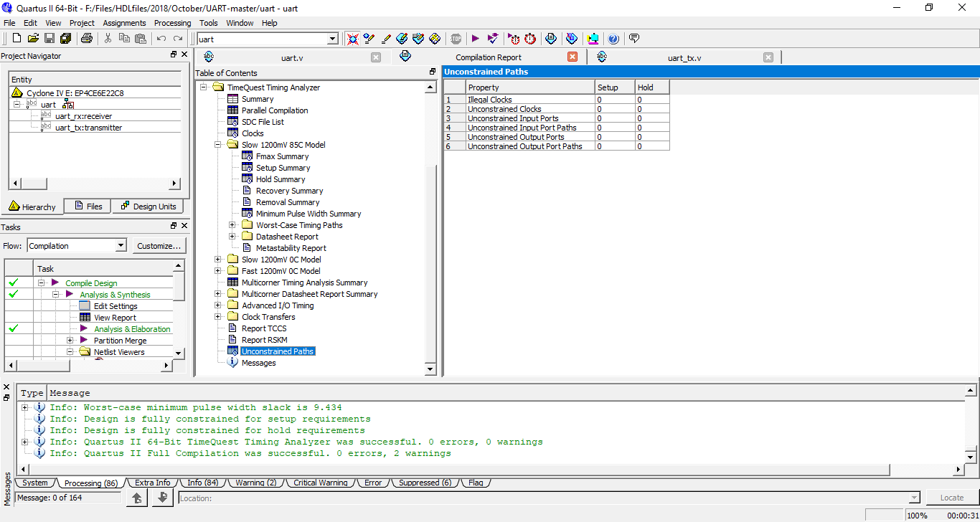Click the speech bubble toolbar icon
The height and width of the screenshot is (522, 980).
[634, 39]
